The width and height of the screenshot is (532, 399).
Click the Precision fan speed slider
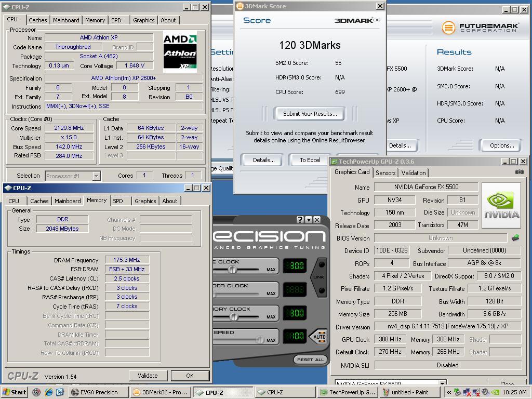click(x=260, y=340)
